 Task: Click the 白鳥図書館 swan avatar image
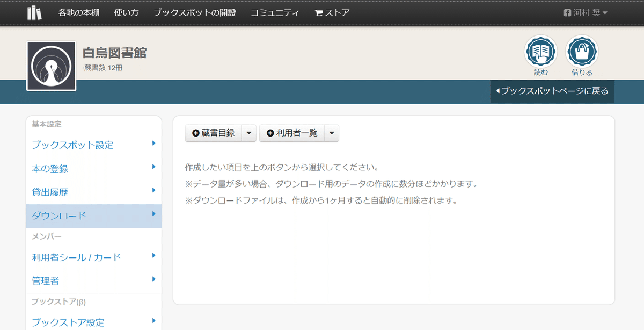point(51,66)
